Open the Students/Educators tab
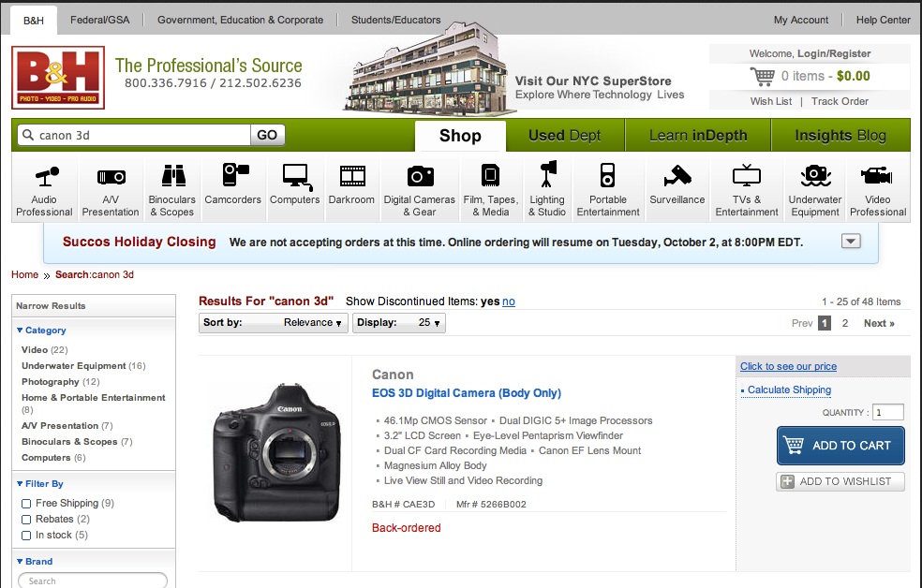Viewport: 922px width, 588px height. pyautogui.click(x=395, y=20)
